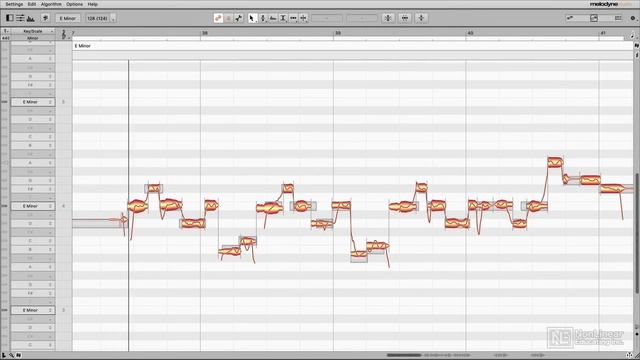640x360 pixels.
Task: Click the tempo field showing 128
Action: pos(97,18)
